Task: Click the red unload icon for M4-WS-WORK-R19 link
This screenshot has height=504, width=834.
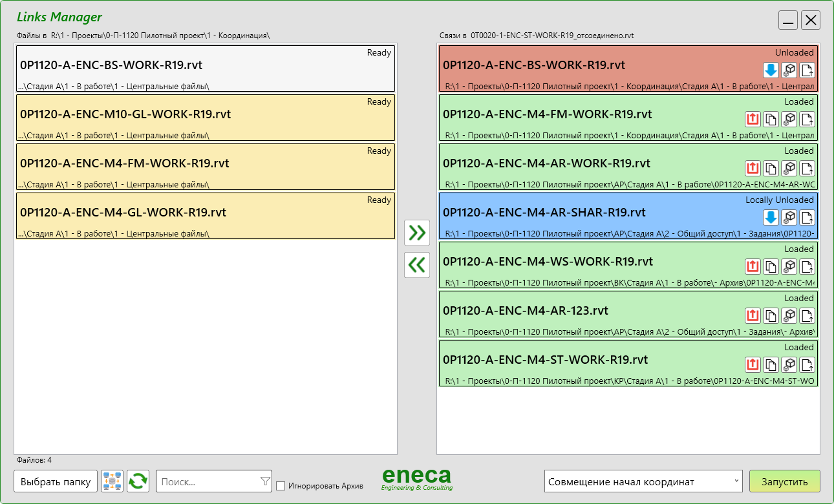Action: click(753, 267)
